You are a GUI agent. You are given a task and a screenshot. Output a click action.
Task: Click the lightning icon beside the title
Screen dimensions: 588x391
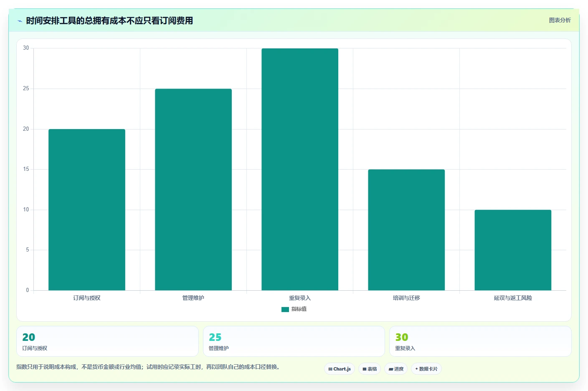[x=20, y=21]
